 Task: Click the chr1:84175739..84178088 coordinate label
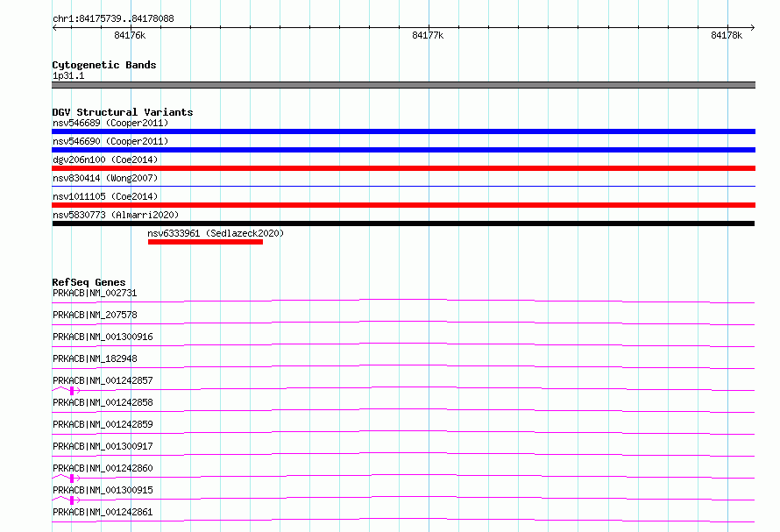tap(113, 18)
